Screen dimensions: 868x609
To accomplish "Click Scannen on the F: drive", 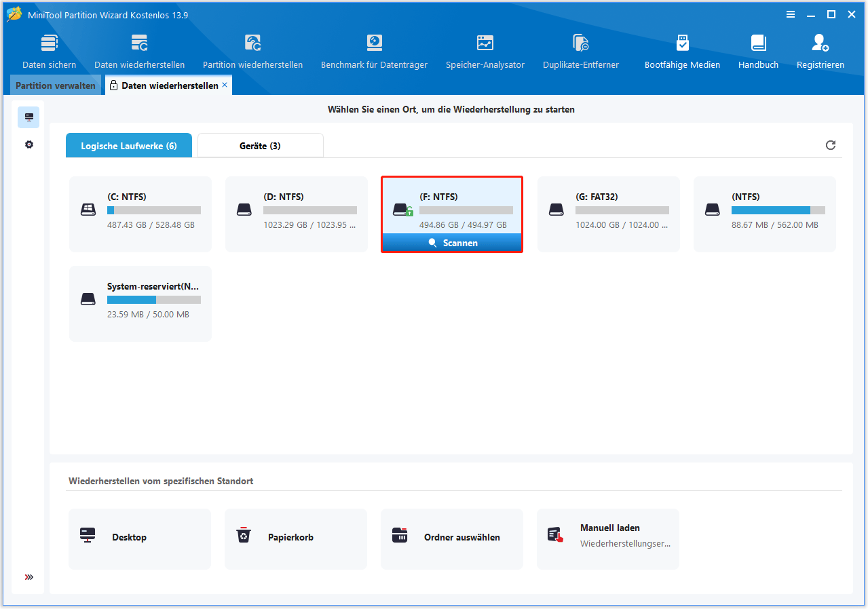I will [x=452, y=243].
